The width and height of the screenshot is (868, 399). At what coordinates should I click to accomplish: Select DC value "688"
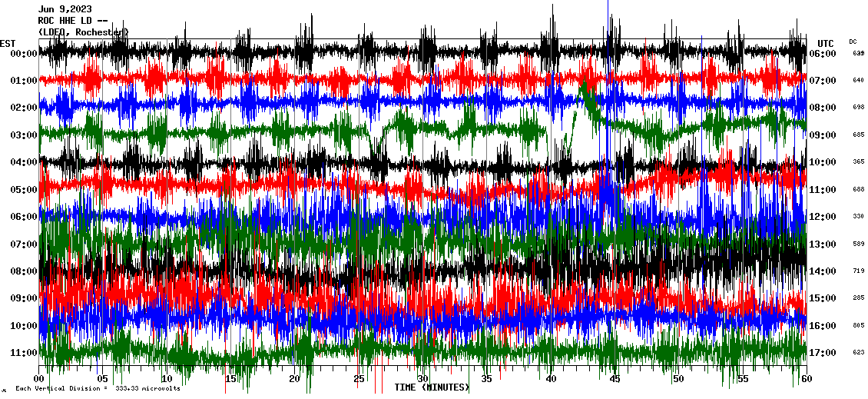pos(859,190)
